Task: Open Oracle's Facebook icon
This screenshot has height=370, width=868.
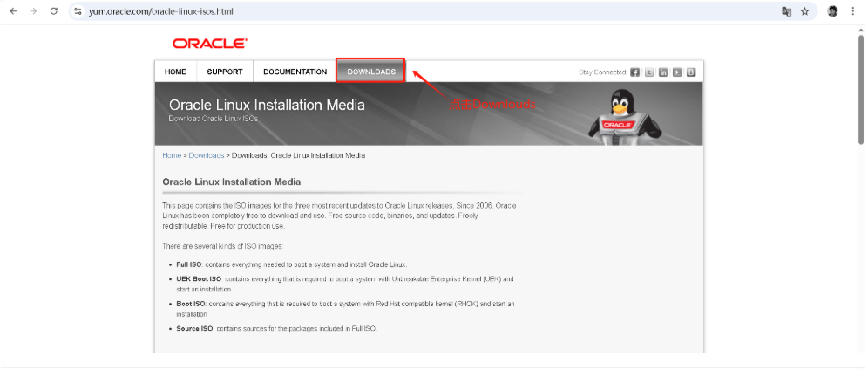Action: coord(635,72)
